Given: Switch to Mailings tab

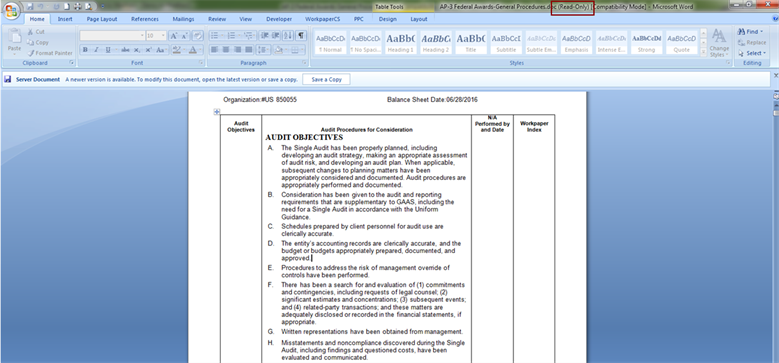Looking at the screenshot, I should (183, 19).
